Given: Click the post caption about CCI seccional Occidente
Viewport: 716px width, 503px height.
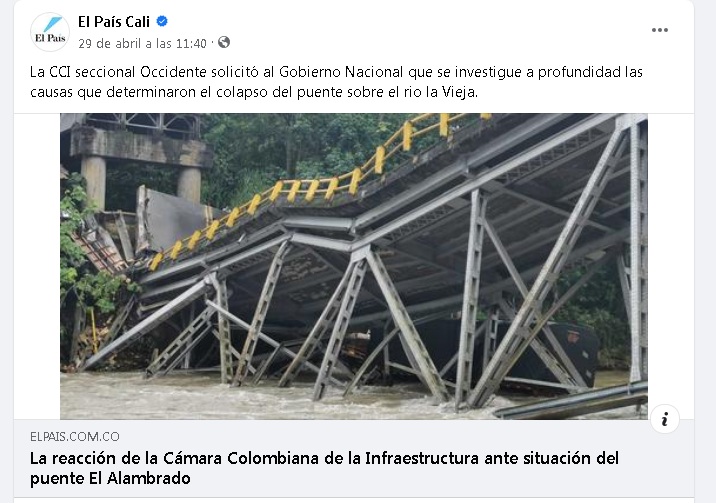Looking at the screenshot, I should [337, 82].
